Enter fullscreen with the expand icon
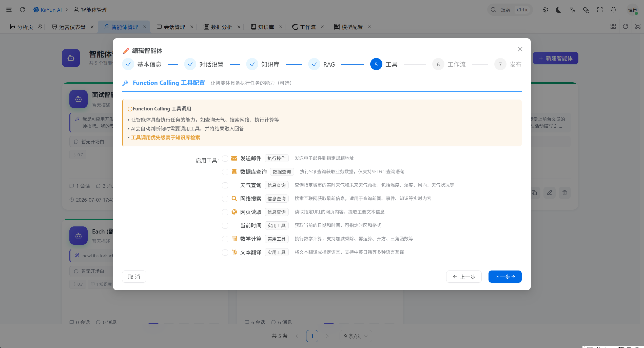The width and height of the screenshot is (644, 348). (x=600, y=10)
